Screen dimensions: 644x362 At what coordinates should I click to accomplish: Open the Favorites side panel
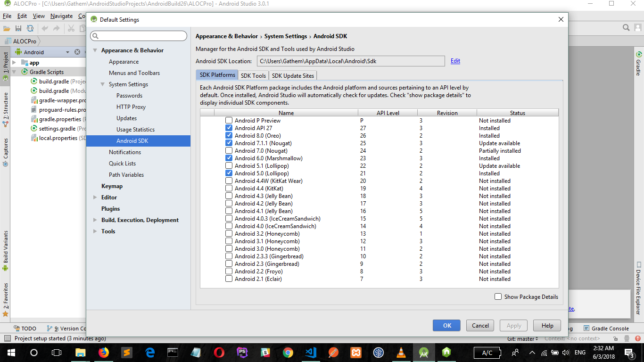(x=5, y=299)
